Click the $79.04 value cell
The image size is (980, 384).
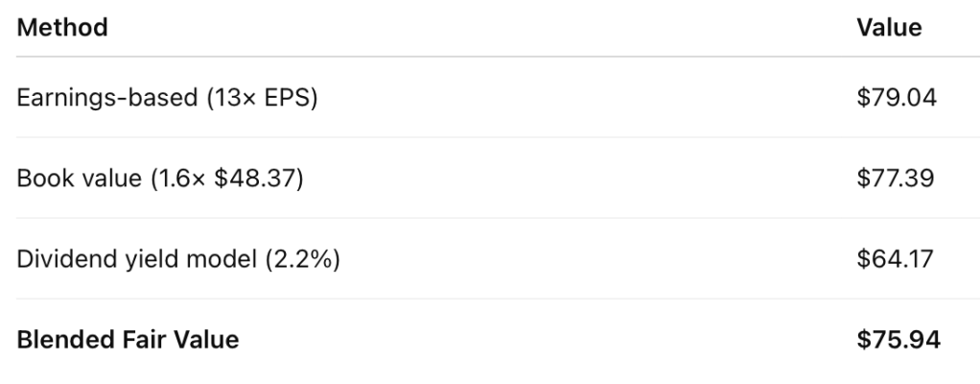896,97
